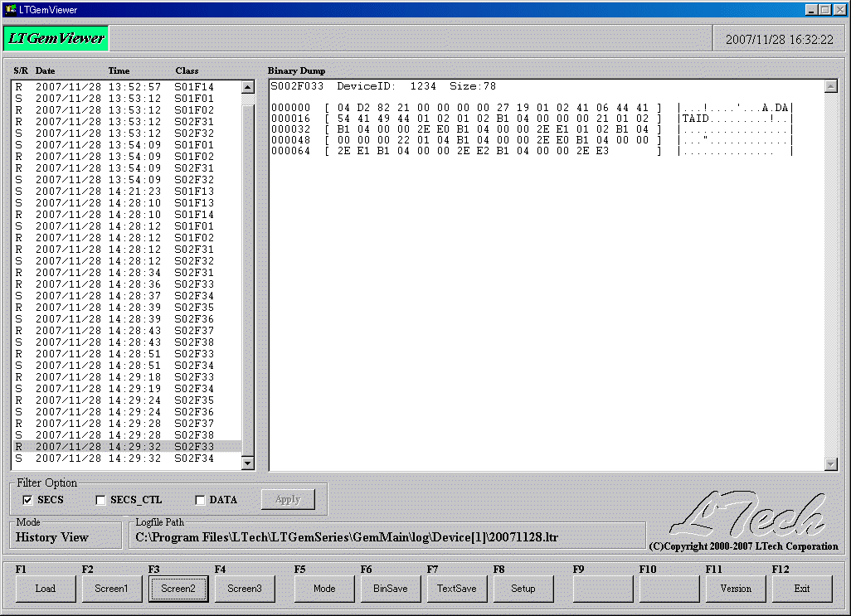This screenshot has width=851, height=616.
Task: Click the green LTGemViewer logo
Action: pos(55,38)
